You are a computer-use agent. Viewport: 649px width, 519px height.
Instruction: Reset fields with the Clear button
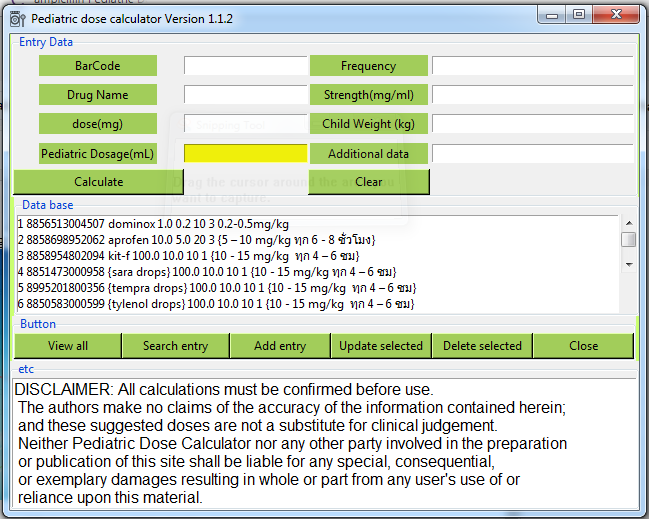(x=369, y=182)
